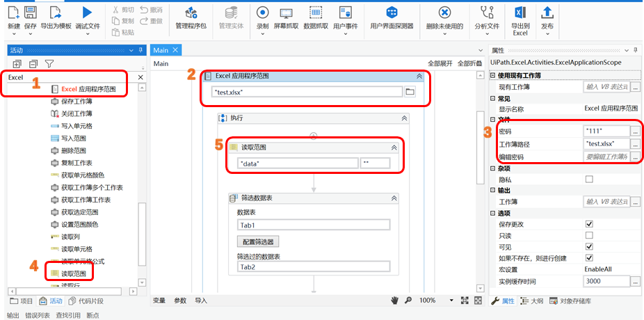Click 导出到 Excel export icon
644x320 pixels.
coord(520,13)
